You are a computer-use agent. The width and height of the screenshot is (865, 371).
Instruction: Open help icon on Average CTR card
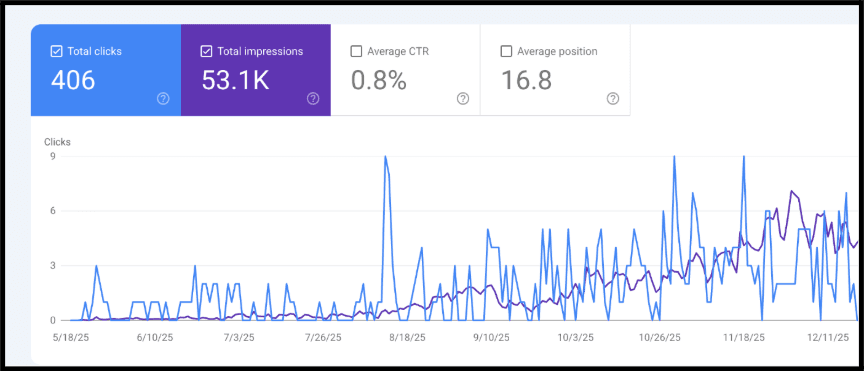coord(463,99)
